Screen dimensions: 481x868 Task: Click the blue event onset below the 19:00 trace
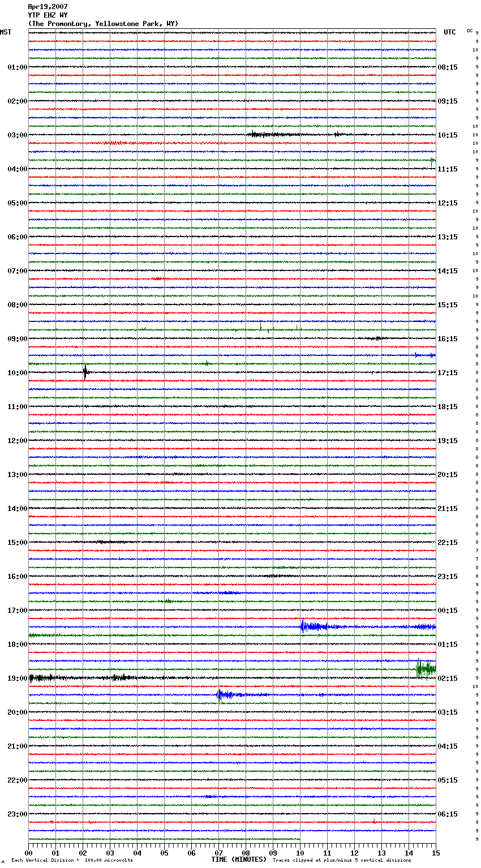pos(221,694)
